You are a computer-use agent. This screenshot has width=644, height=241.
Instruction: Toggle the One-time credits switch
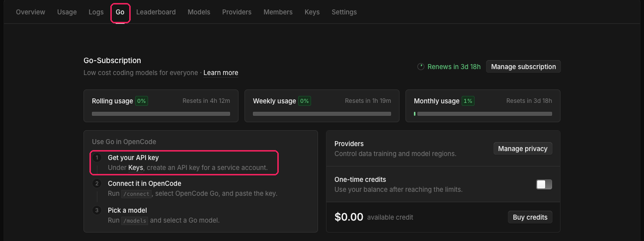tap(544, 184)
